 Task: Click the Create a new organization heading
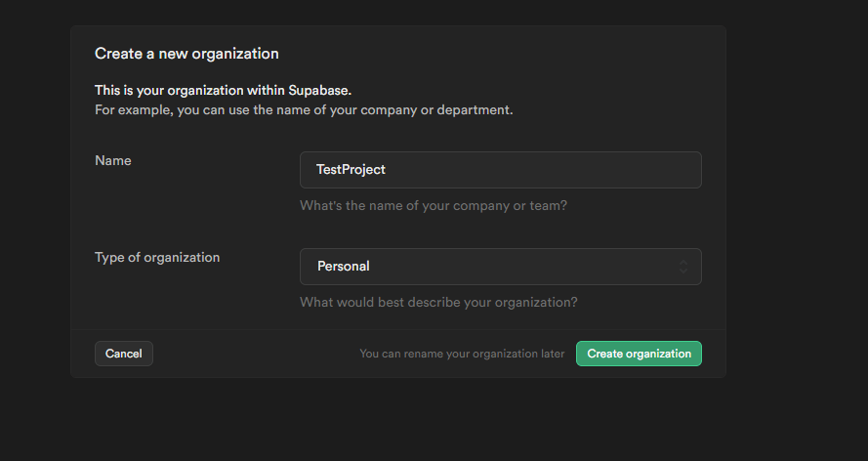(x=186, y=54)
